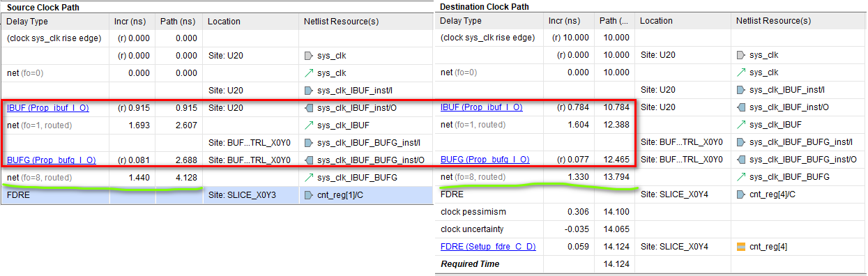Select the sys_clk_IBUF_inst/O output pin icon in source path
868x276 pixels.
(x=310, y=108)
